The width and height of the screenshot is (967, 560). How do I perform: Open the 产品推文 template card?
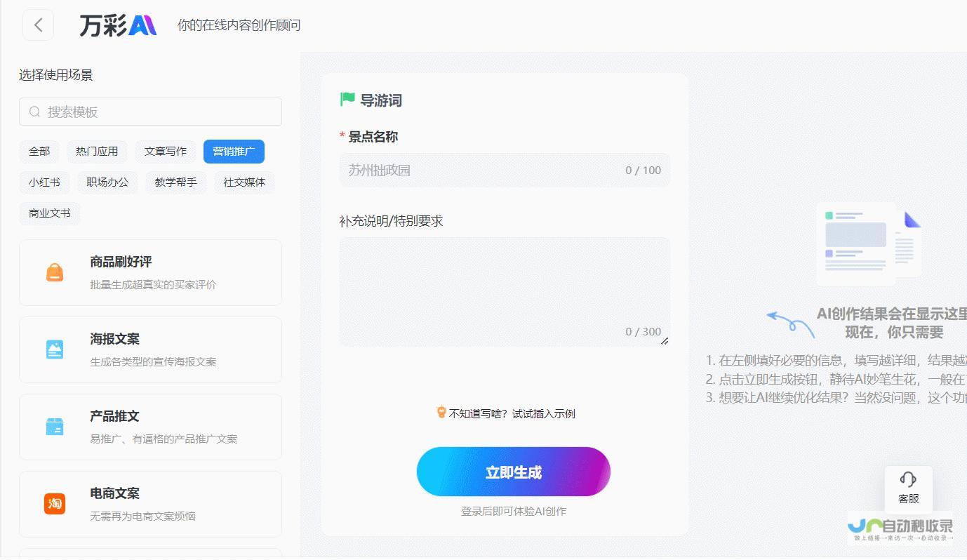pyautogui.click(x=150, y=427)
